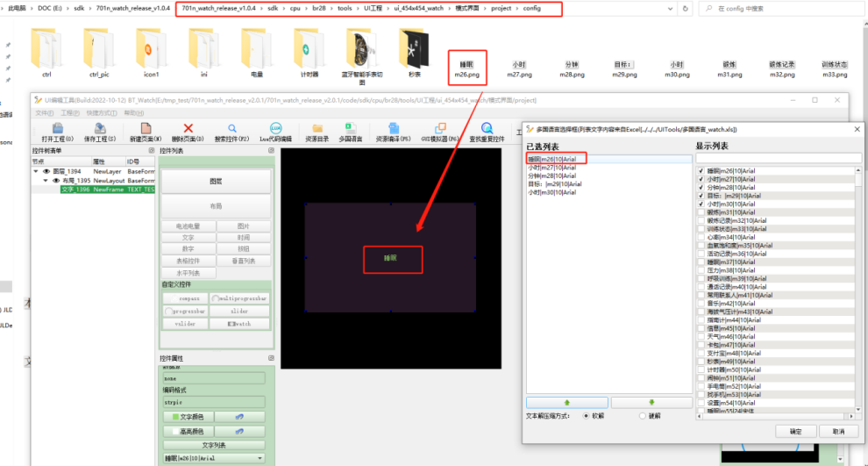Click the compass custom widget button
868x466 pixels.
click(186, 298)
